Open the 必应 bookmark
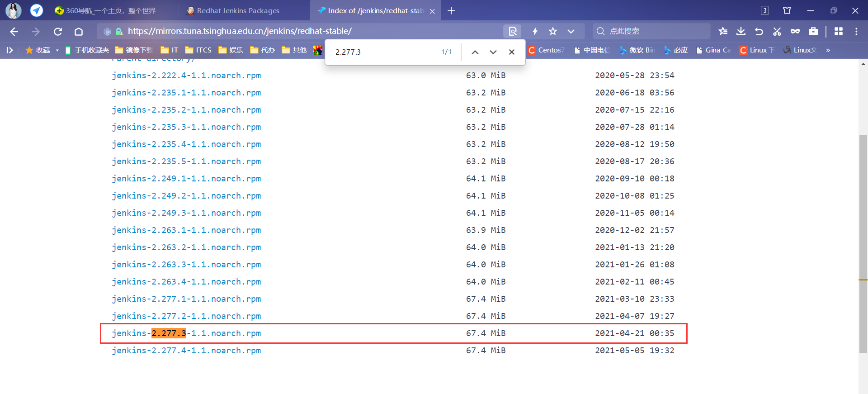 676,50
